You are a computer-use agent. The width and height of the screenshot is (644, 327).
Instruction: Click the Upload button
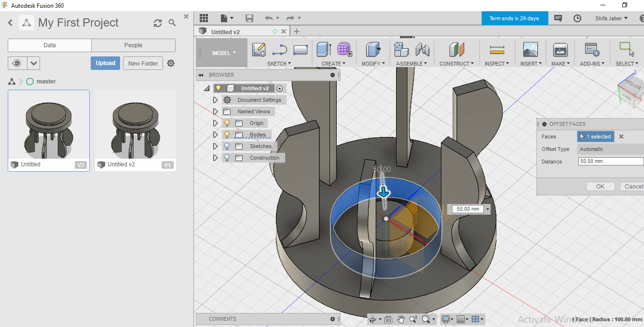pos(105,63)
